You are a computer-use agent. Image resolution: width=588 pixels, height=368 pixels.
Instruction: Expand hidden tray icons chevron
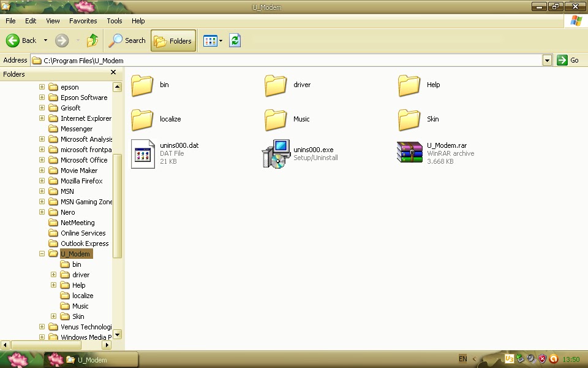(474, 359)
